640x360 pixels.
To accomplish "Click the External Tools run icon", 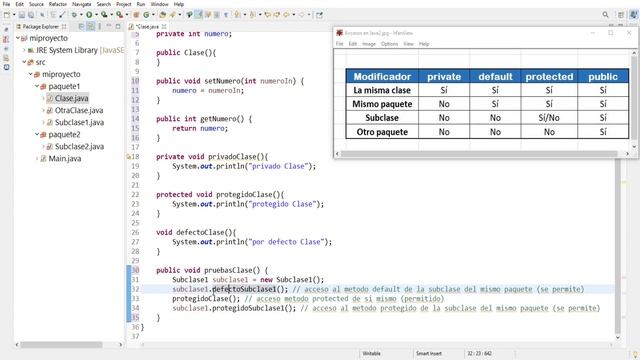I will [x=119, y=15].
